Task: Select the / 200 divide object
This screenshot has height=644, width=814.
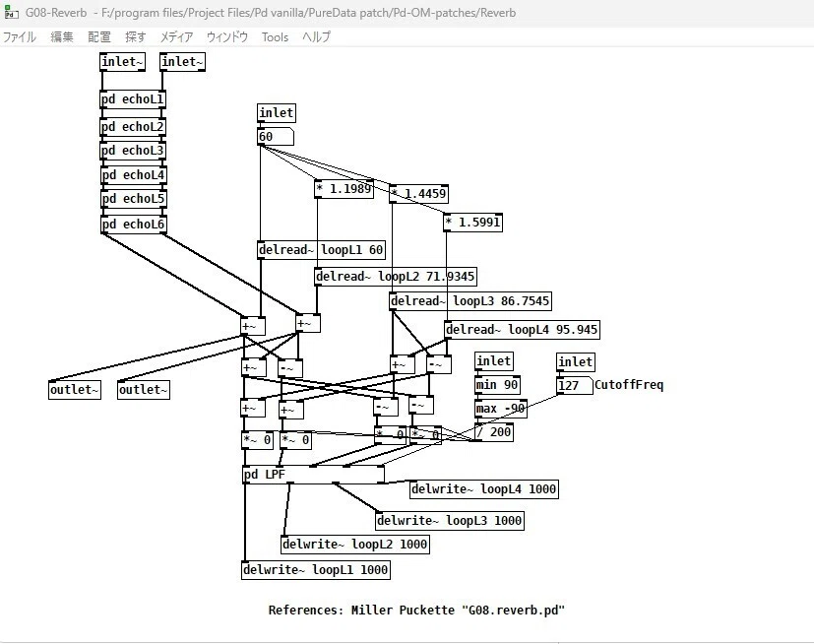Action: pyautogui.click(x=494, y=432)
